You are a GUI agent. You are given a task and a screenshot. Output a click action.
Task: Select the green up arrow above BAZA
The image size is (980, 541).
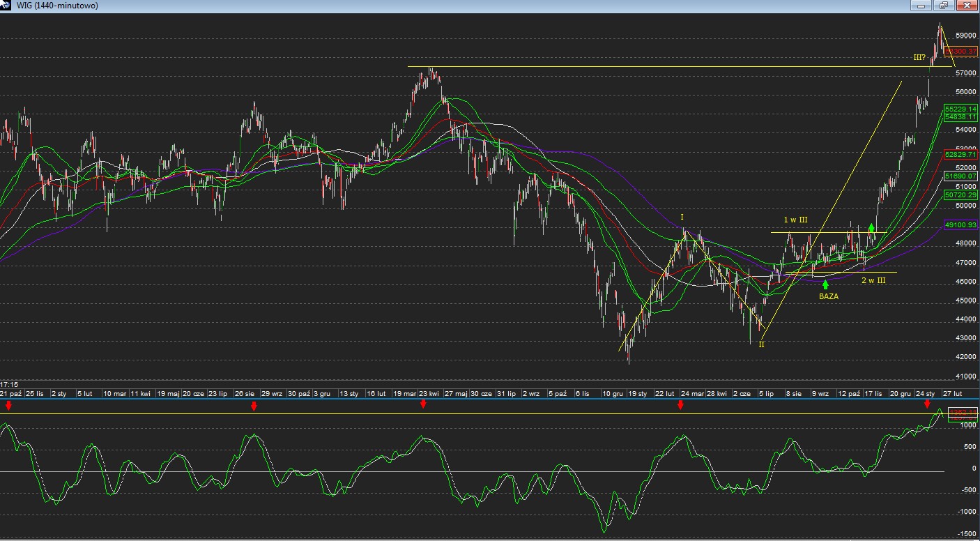(825, 284)
